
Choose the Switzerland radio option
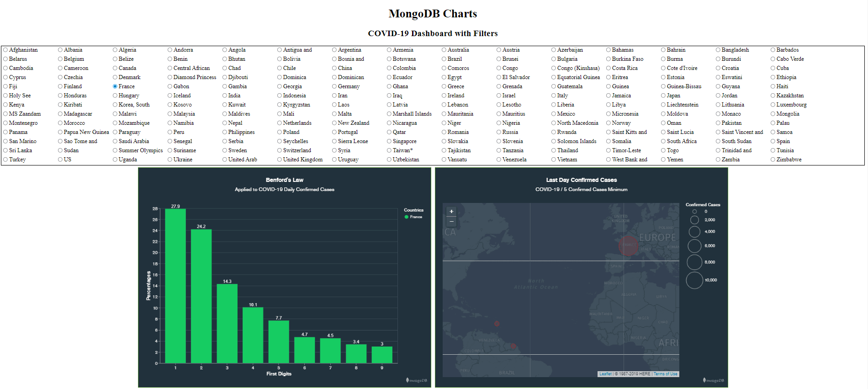coord(280,150)
